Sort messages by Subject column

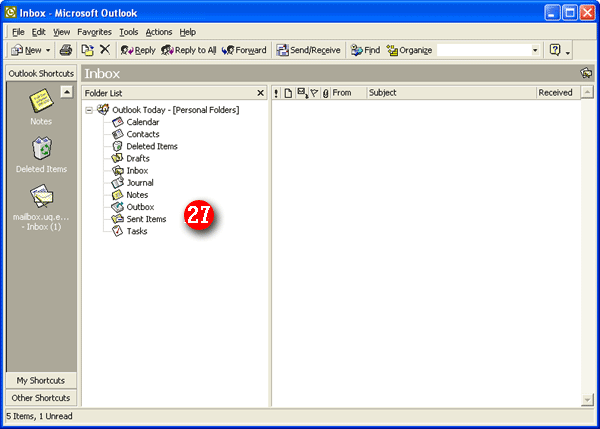tap(451, 93)
